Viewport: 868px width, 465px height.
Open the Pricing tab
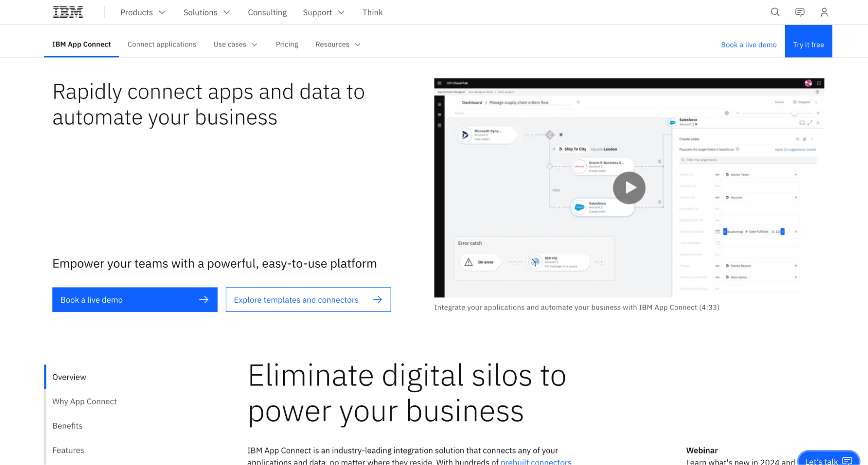pos(287,44)
